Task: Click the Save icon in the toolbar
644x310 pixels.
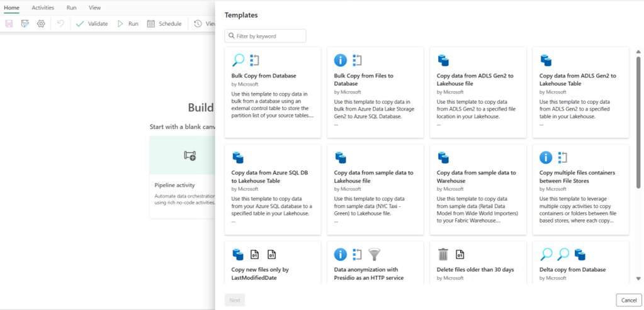Action: [9, 24]
